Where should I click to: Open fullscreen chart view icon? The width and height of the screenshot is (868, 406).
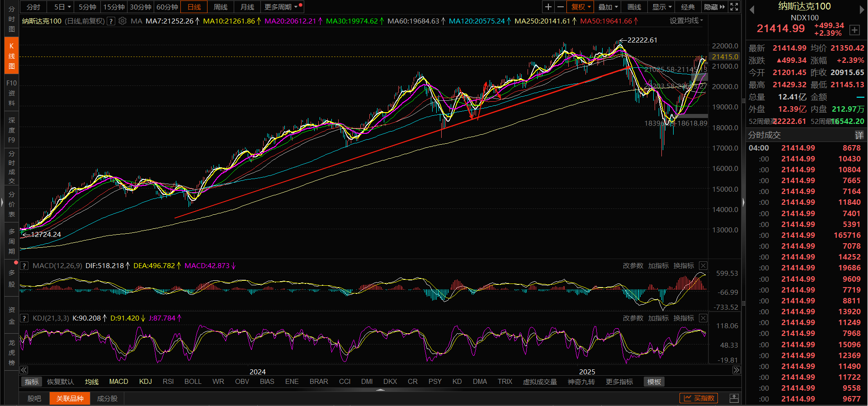pyautogui.click(x=734, y=7)
